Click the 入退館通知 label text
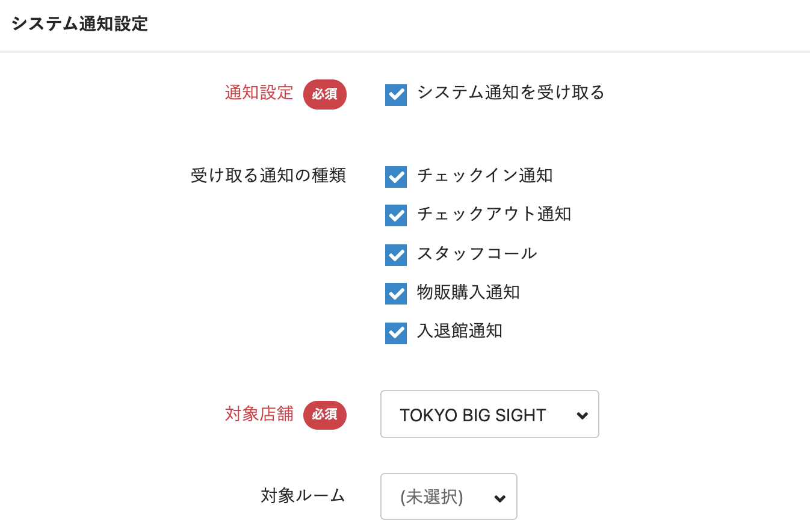Image resolution: width=810 pixels, height=532 pixels. [459, 331]
